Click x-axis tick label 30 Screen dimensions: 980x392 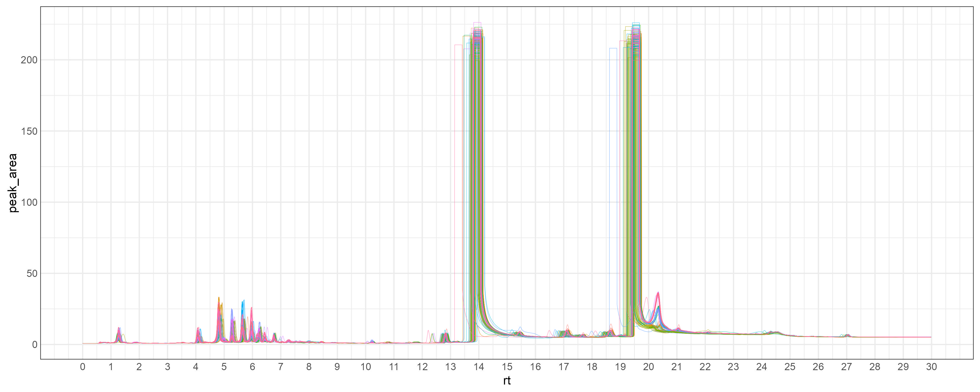[x=931, y=367]
